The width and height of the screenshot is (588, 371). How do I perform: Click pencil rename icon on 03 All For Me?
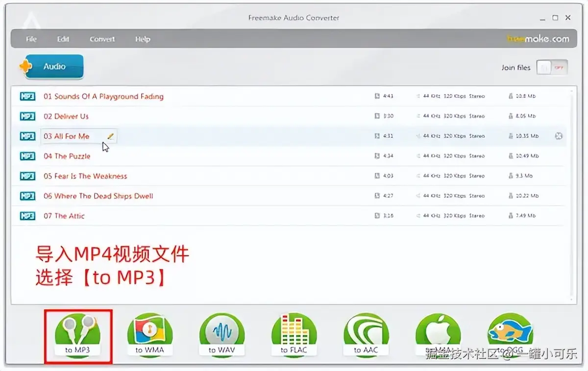click(x=110, y=136)
